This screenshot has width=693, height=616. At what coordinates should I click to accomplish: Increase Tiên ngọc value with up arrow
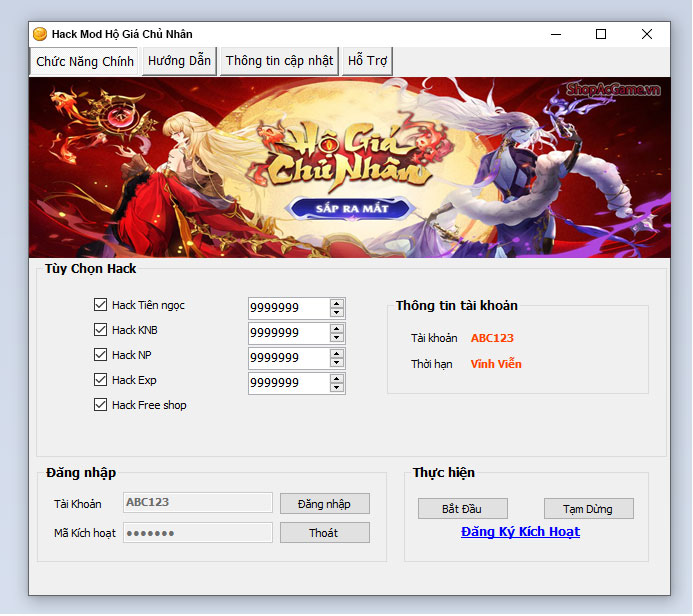point(337,304)
